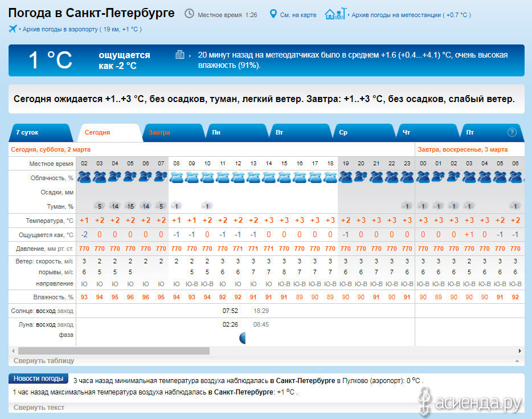Click the moonrise time 02:26
532x419 pixels.
tap(230, 324)
